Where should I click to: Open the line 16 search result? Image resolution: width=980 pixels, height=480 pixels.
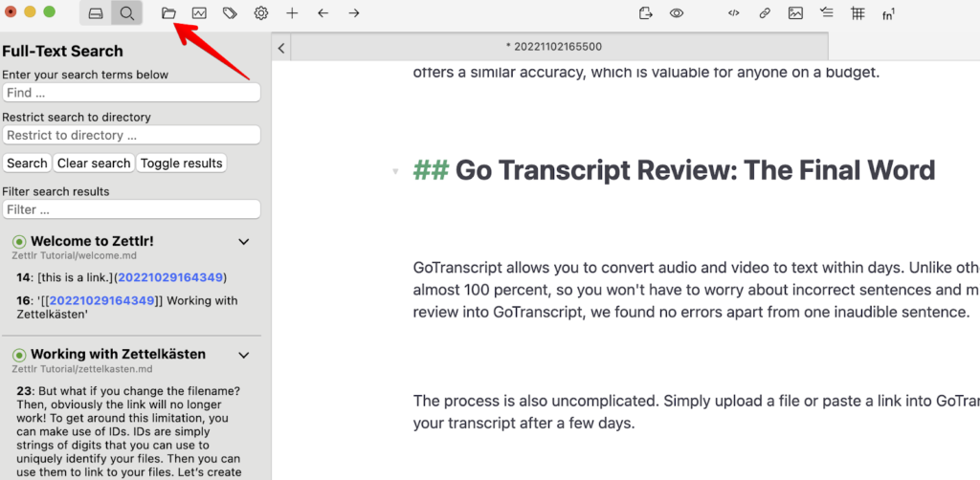[x=127, y=308]
